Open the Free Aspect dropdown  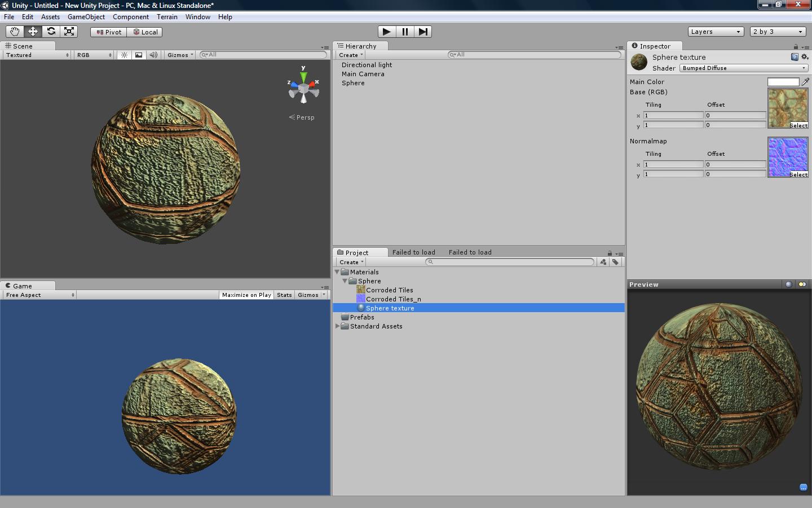[39, 295]
